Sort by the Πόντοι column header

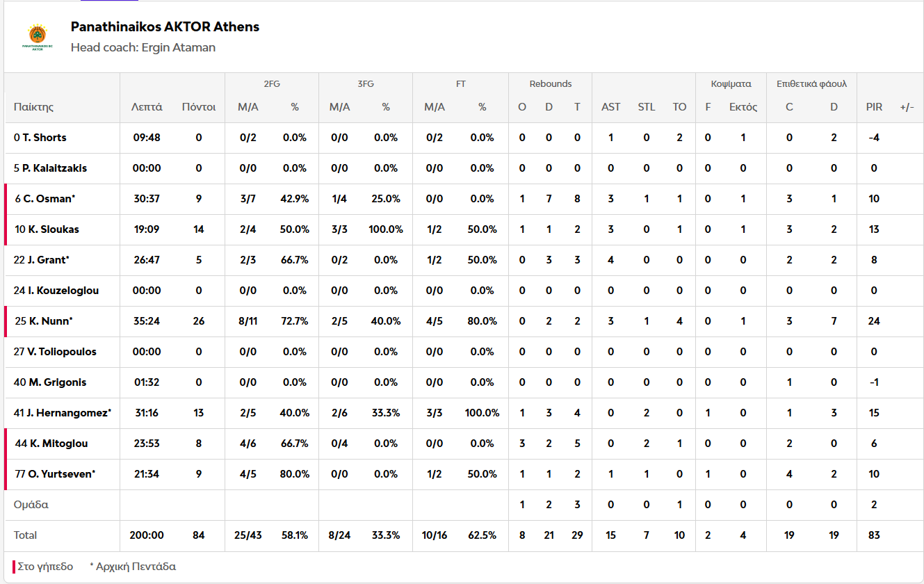199,107
